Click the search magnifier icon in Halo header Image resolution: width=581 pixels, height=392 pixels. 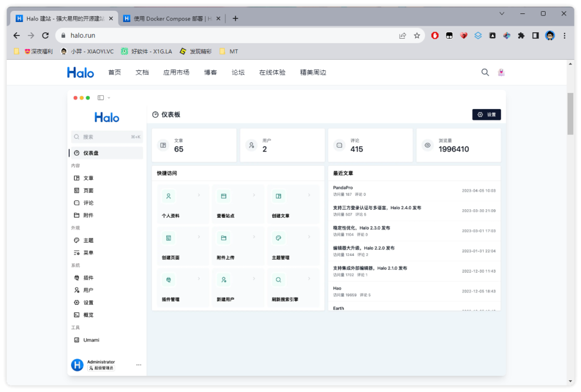coord(485,73)
